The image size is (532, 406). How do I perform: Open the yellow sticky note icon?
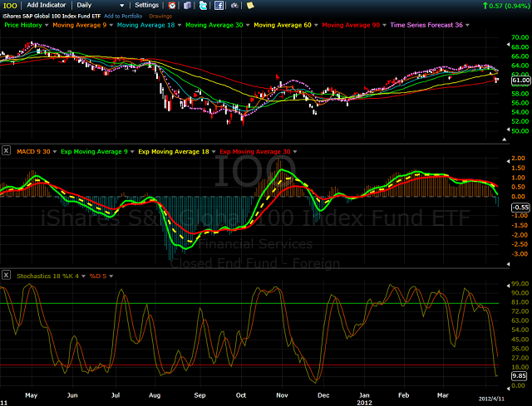point(250,6)
